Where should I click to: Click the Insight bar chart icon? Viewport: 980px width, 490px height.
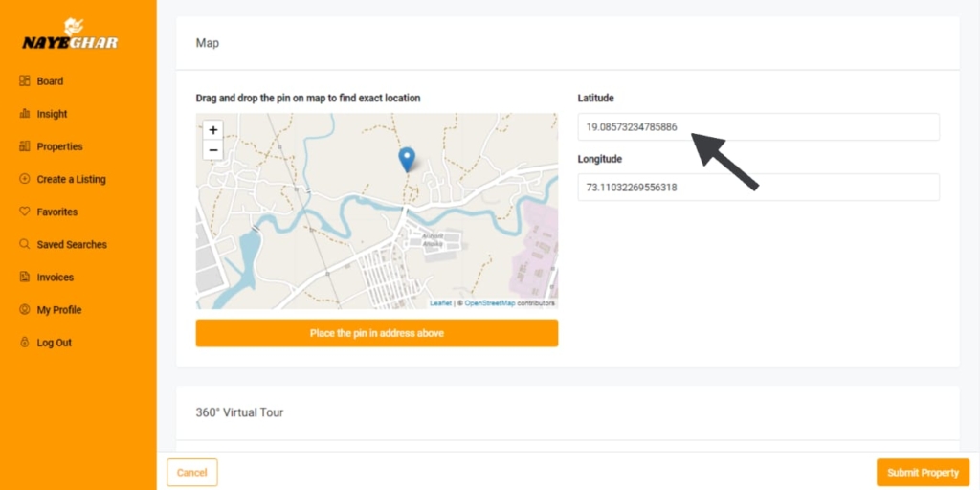coord(25,114)
